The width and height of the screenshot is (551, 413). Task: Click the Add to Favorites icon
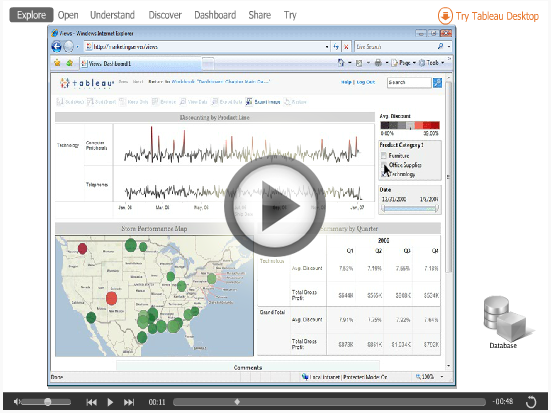pyautogui.click(x=70, y=63)
